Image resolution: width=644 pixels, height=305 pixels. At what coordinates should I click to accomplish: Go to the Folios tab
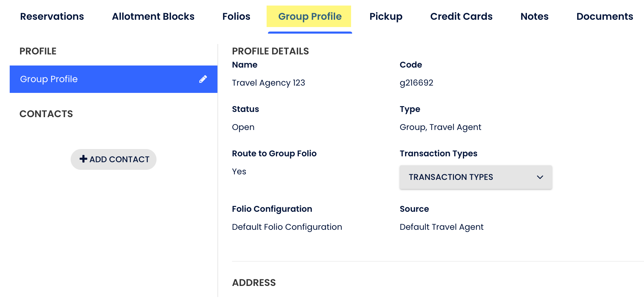click(x=236, y=16)
